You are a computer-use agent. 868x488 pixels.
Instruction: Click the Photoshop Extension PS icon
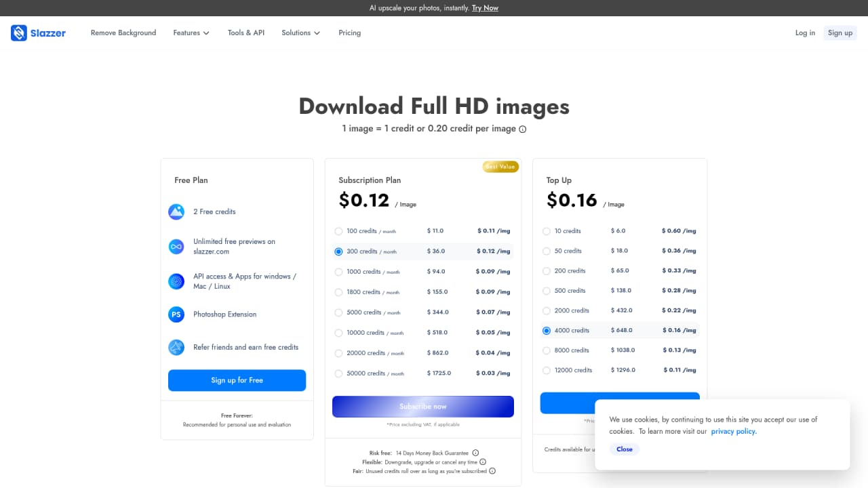(176, 314)
